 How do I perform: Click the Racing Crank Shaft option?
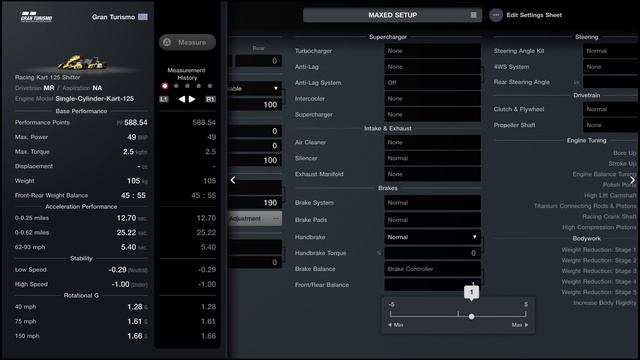coord(609,217)
